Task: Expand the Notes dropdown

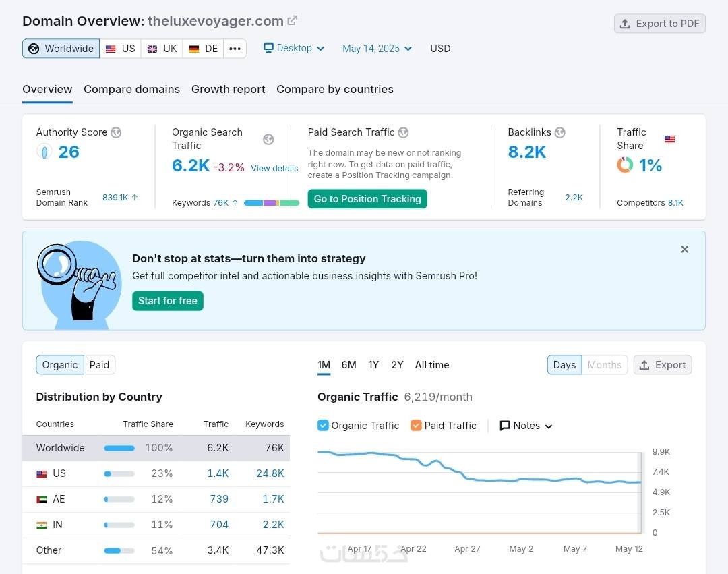Action: [x=526, y=426]
